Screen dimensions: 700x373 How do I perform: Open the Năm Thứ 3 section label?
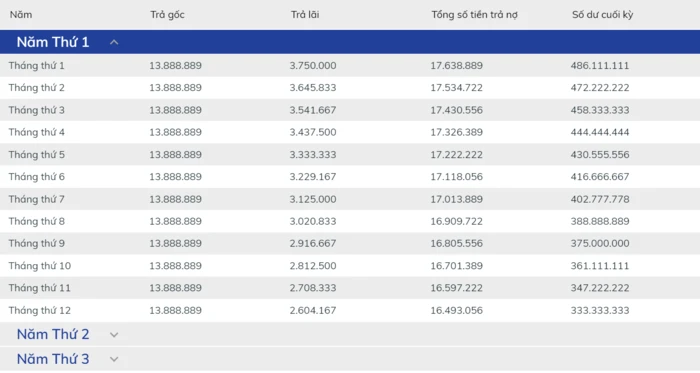point(53,359)
